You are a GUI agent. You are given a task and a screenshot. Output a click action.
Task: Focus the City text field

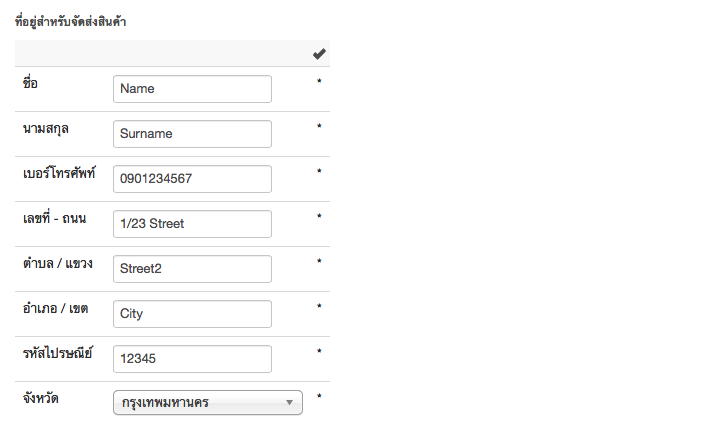click(x=192, y=314)
